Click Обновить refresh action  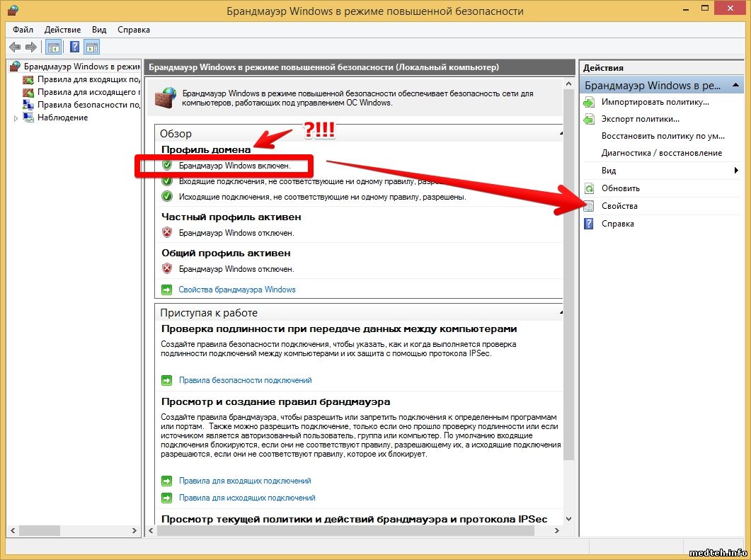click(620, 188)
